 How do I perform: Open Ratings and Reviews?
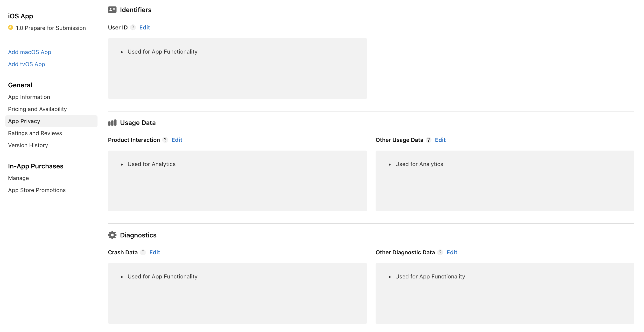[x=35, y=133]
